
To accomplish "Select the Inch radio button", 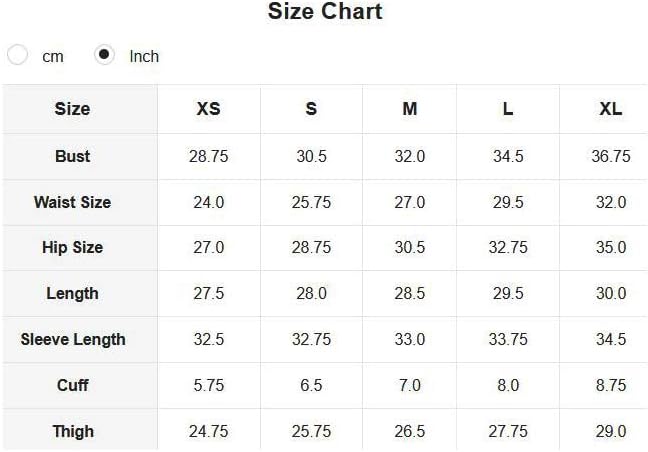I will point(104,55).
